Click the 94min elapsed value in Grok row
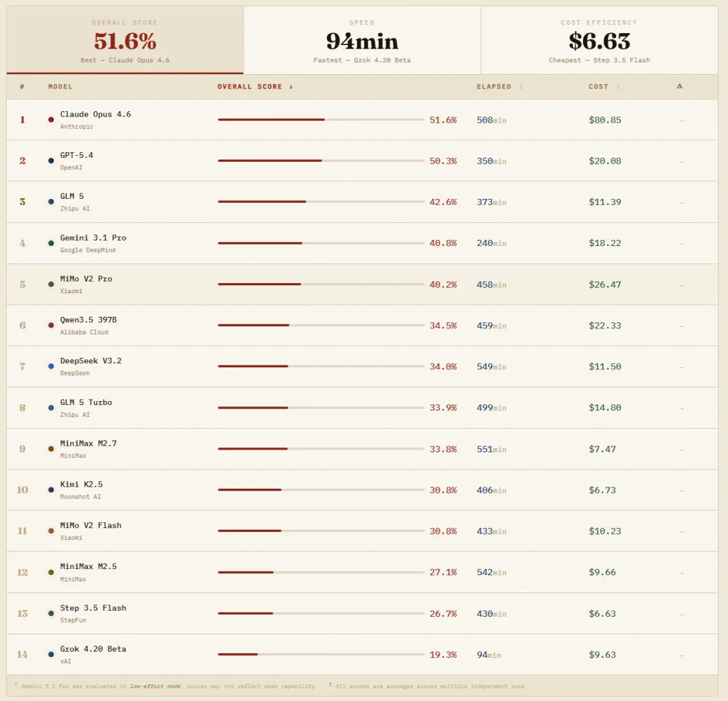Viewport: 728px width, 701px height. (x=489, y=655)
